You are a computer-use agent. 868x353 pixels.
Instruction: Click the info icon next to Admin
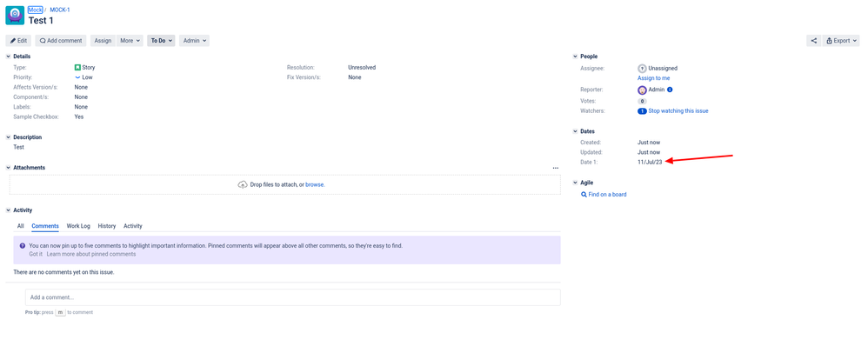click(670, 90)
